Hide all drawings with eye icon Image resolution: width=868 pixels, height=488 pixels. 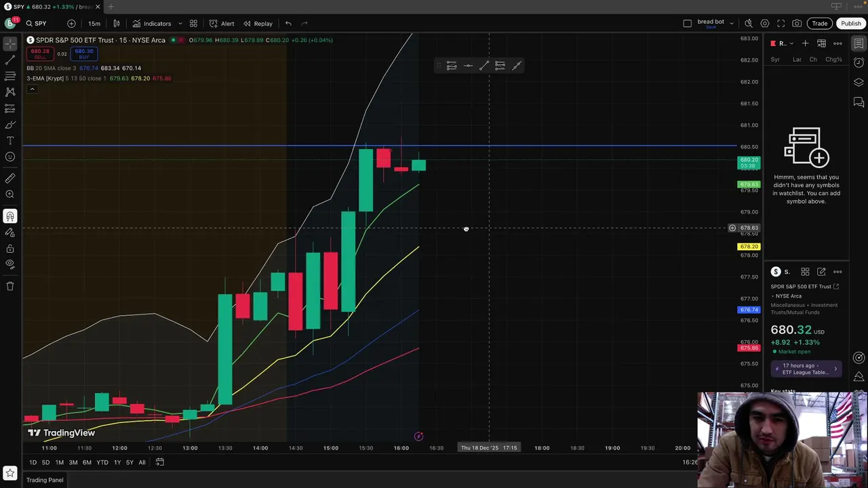[10, 264]
